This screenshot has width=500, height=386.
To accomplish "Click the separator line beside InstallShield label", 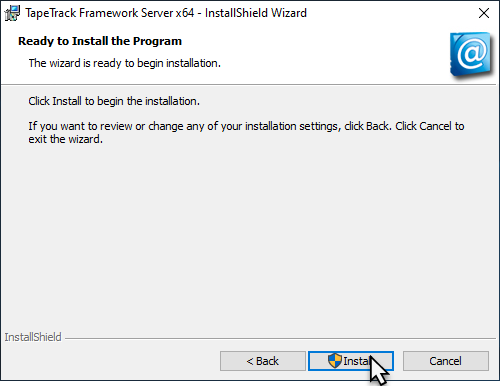I will click(280, 339).
